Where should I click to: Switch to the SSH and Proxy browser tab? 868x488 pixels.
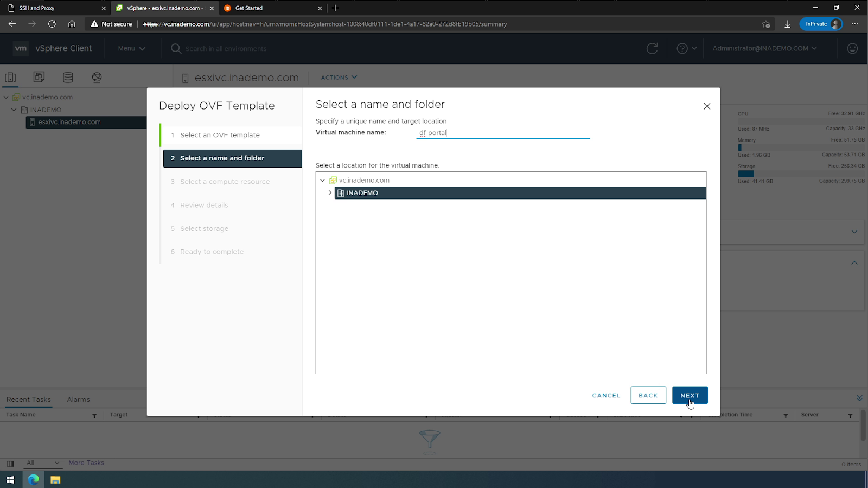55,8
